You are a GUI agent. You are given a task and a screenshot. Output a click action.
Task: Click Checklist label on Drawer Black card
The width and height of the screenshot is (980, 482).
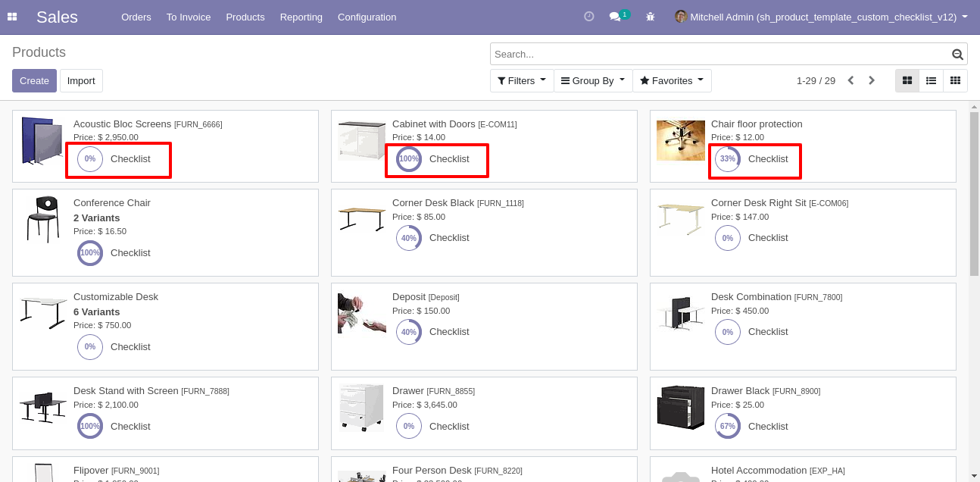point(768,427)
